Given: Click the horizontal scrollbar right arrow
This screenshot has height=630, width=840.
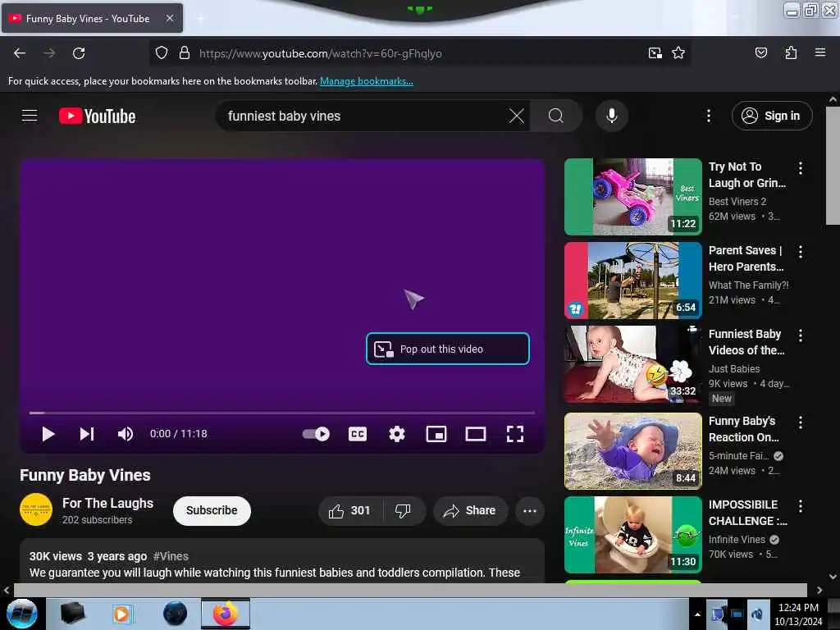Looking at the screenshot, I should point(819,590).
